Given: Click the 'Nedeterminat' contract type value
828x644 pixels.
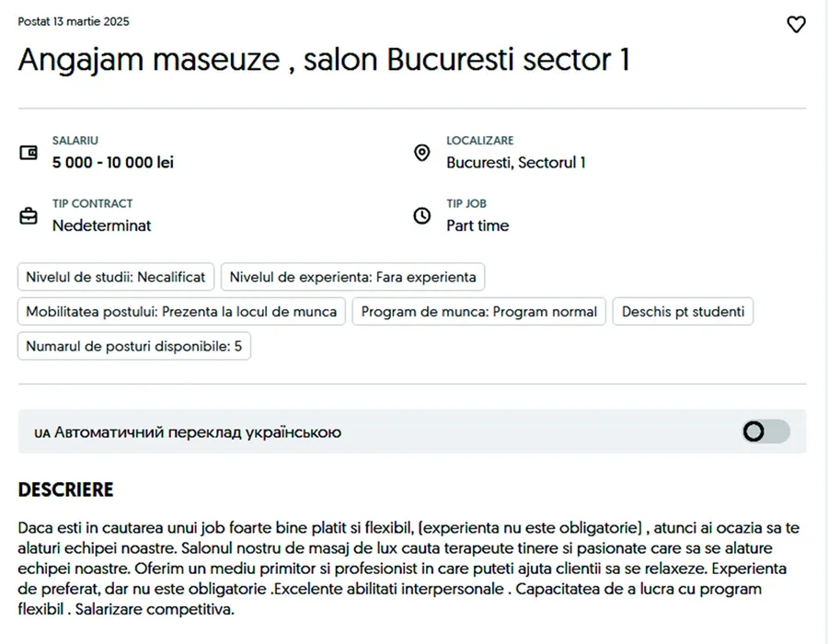Looking at the screenshot, I should (101, 225).
